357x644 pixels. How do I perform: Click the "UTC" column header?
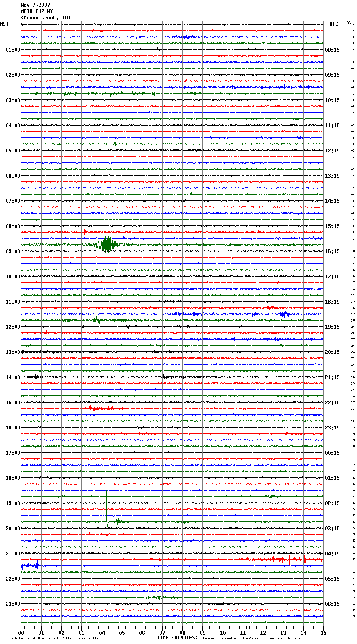coord(334,24)
